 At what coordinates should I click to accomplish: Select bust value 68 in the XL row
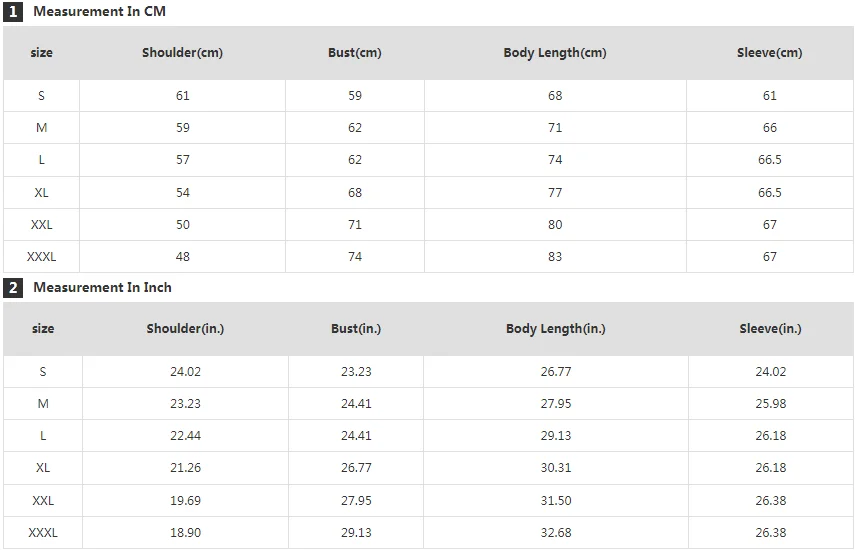point(355,193)
